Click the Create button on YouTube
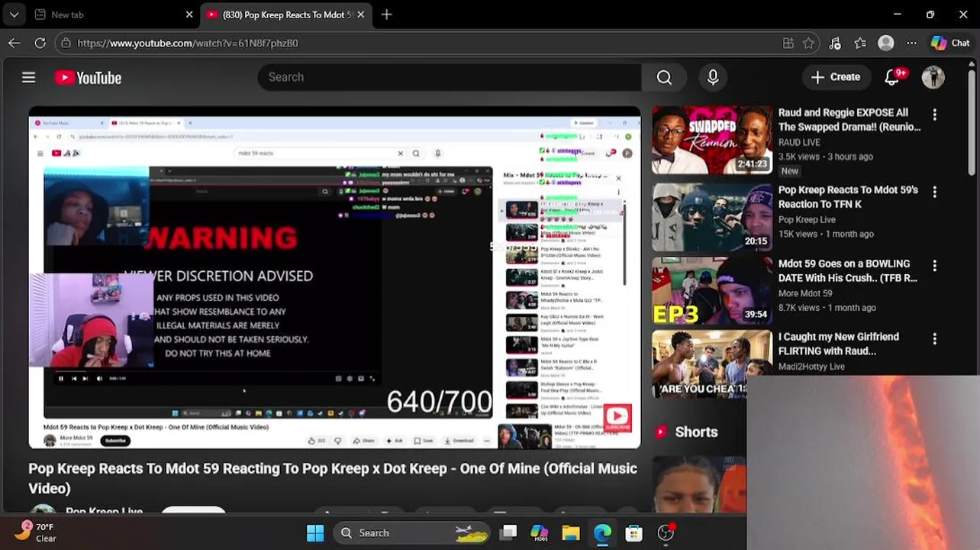 pyautogui.click(x=836, y=77)
